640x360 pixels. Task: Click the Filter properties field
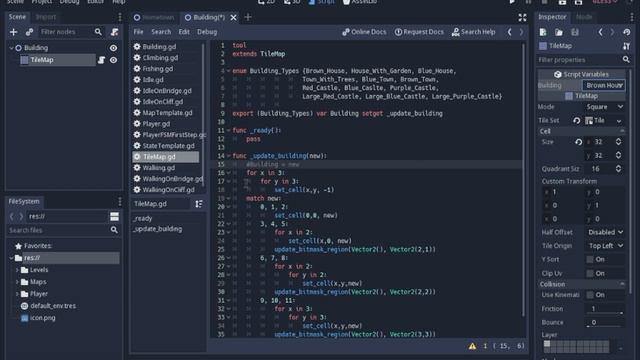tap(580, 60)
